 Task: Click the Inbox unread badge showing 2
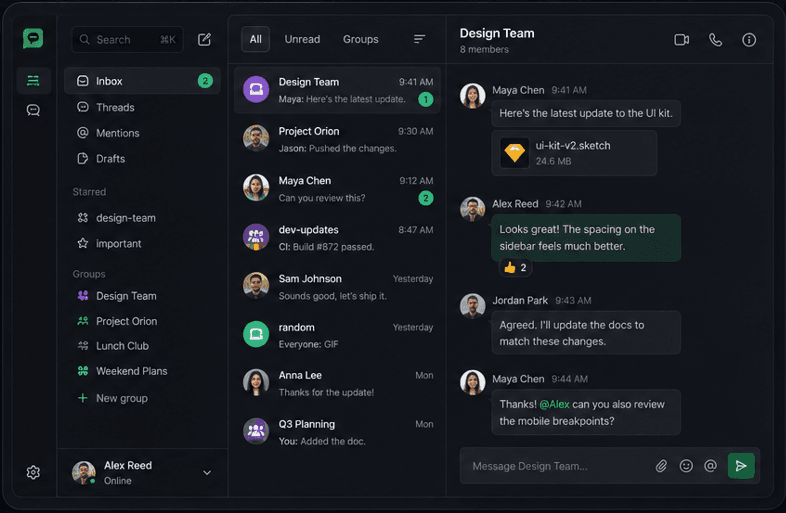pos(205,81)
